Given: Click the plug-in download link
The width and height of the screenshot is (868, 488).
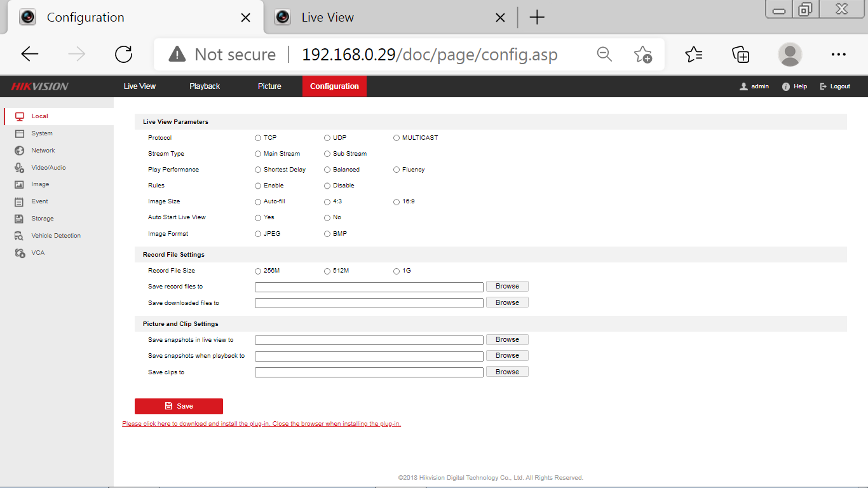Looking at the screenshot, I should click(x=261, y=424).
